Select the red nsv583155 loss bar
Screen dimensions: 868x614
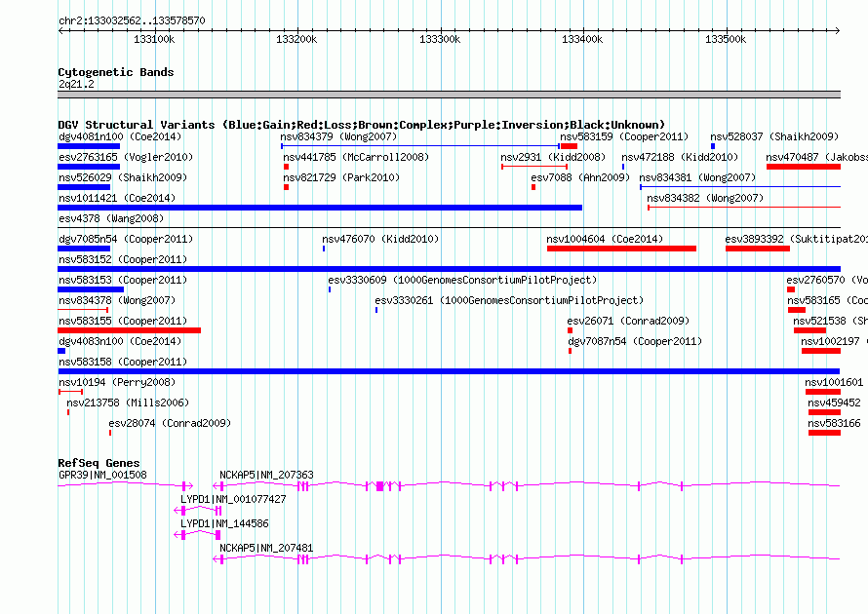pyautogui.click(x=130, y=330)
